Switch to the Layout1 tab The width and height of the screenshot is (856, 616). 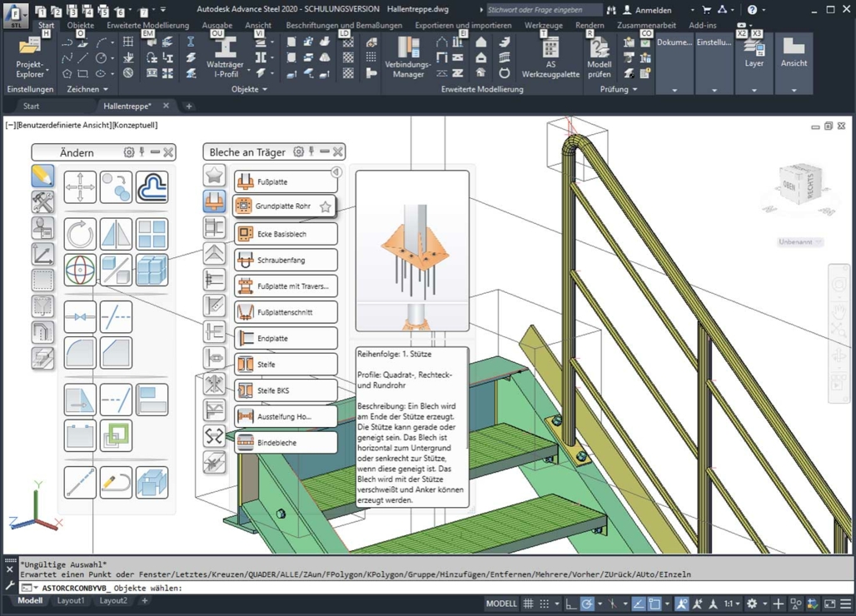[x=71, y=601]
